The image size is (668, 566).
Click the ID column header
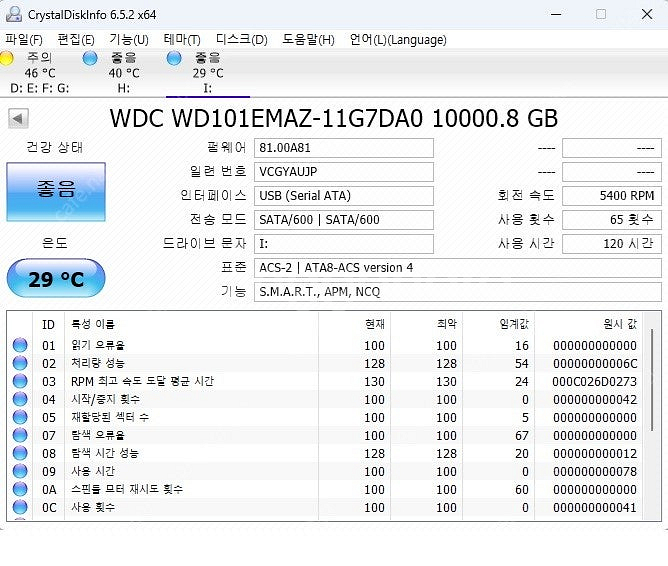click(x=49, y=325)
